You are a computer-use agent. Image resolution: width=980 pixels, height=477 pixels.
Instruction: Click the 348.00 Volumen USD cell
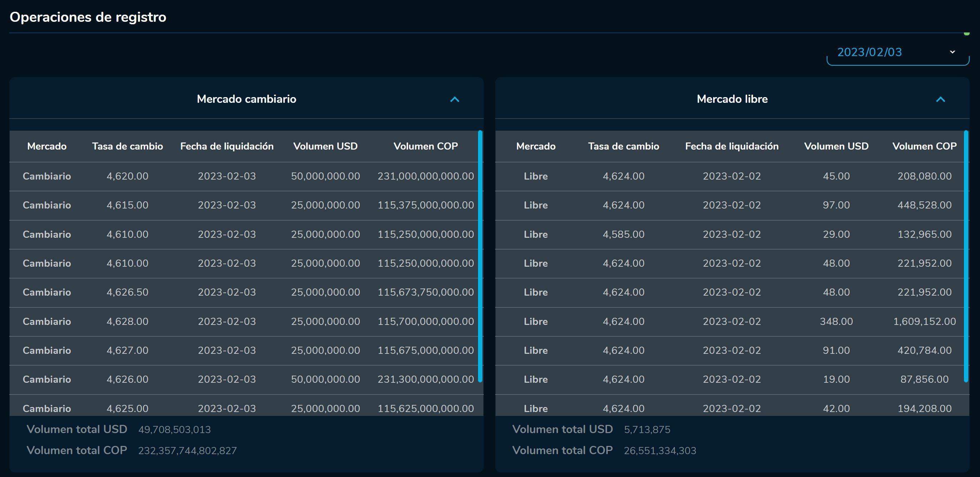(836, 322)
